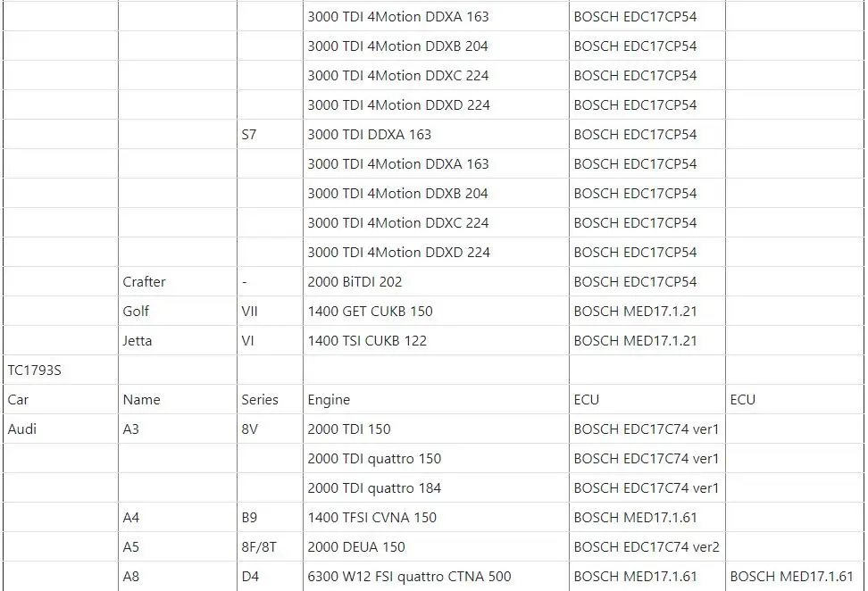Select the D4 series cell
The height and width of the screenshot is (591, 868).
coord(270,576)
